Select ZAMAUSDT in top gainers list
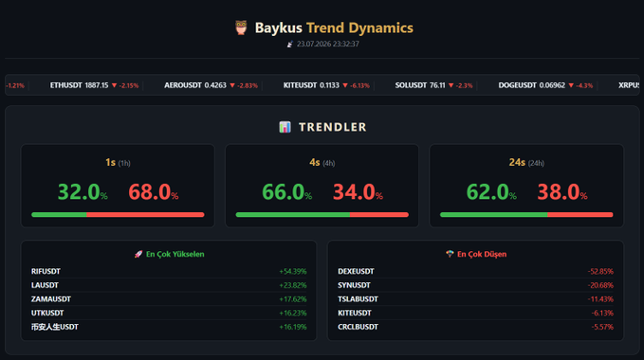Viewport: 644px width, 360px height. tap(51, 299)
